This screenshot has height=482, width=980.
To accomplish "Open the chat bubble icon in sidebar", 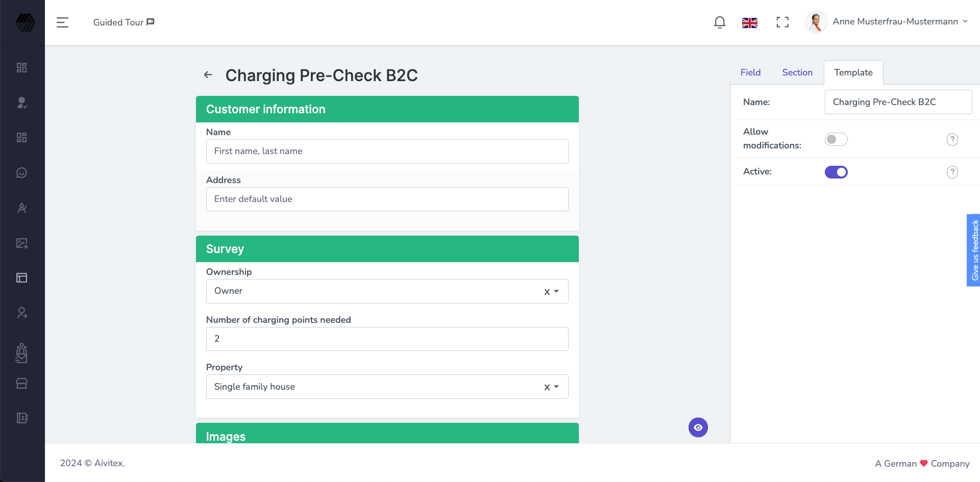I will 22,172.
